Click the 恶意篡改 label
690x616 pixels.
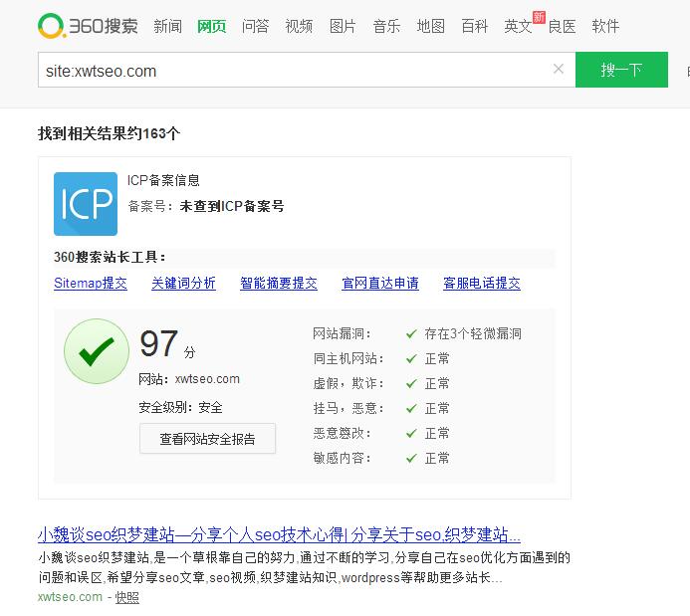[x=342, y=434]
